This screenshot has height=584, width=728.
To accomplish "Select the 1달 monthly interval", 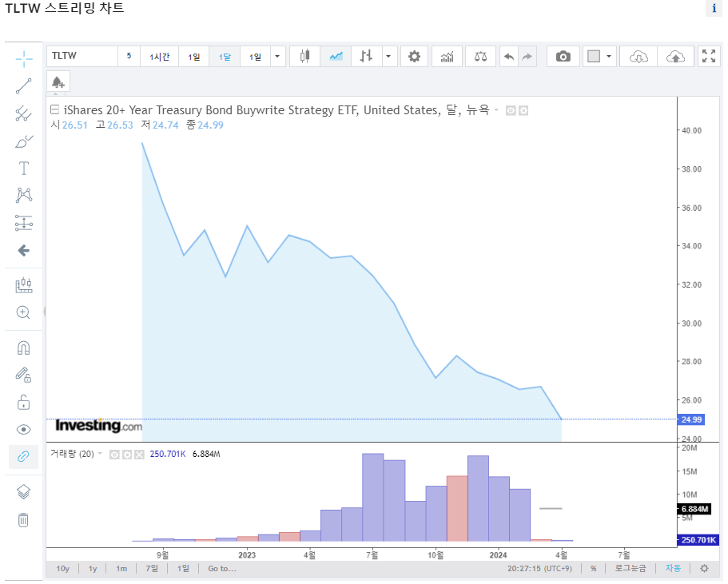I will (x=225, y=56).
